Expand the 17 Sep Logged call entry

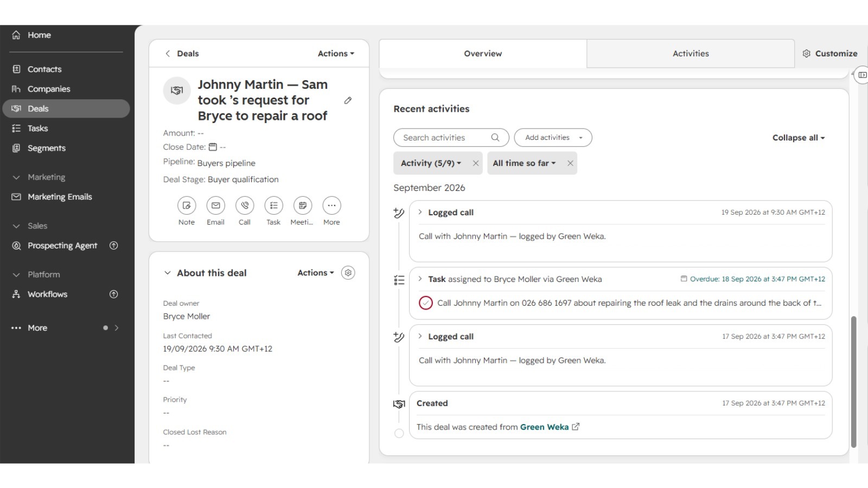point(420,336)
